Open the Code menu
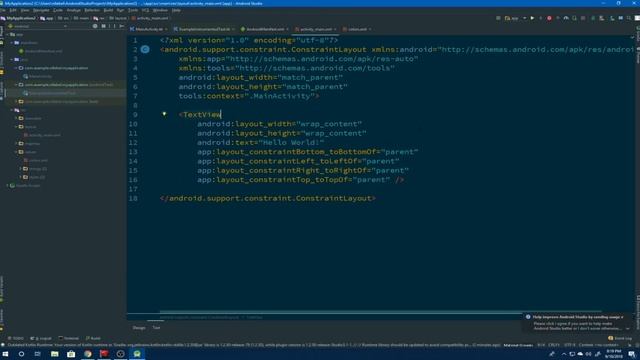The width and height of the screenshot is (640, 360). (x=58, y=10)
